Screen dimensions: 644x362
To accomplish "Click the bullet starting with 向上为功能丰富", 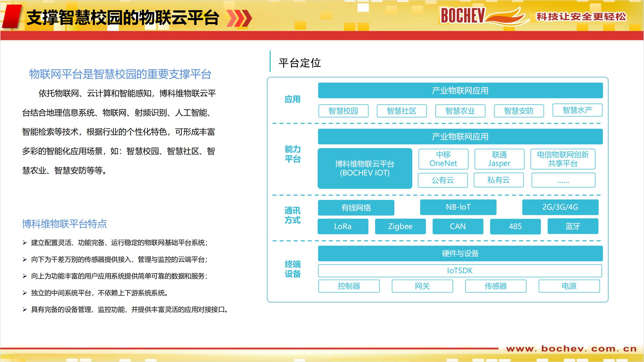I will 115,276.
